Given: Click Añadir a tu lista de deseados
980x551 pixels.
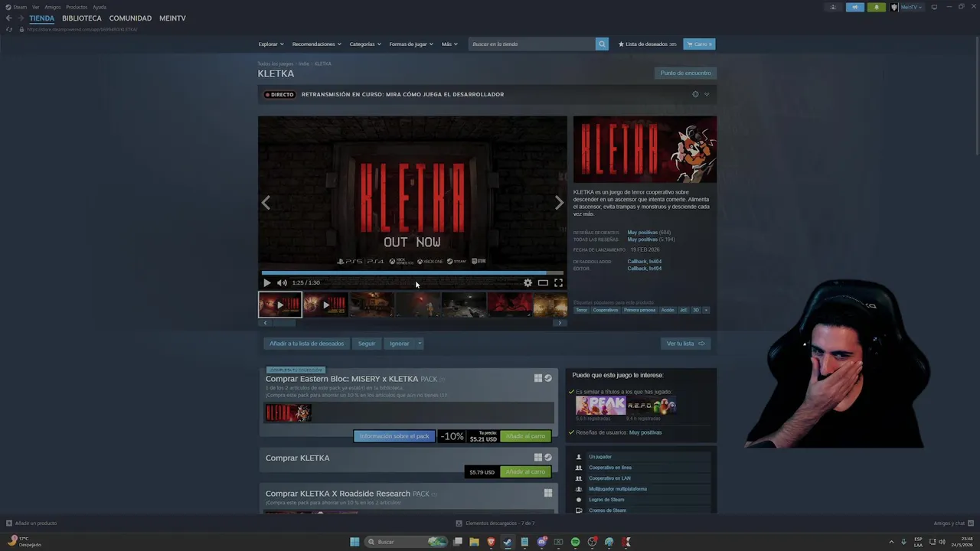Looking at the screenshot, I should click(306, 344).
